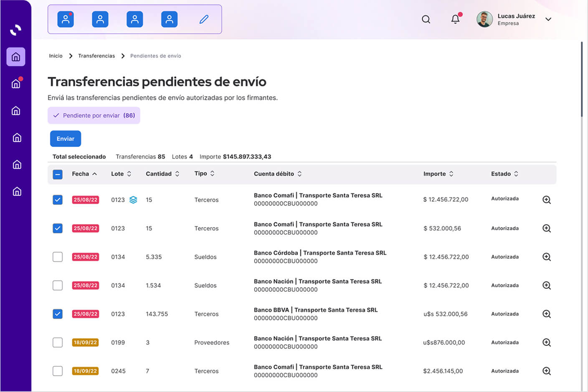The image size is (588, 392).
Task: Click the stacked layers icon beside lote 0123
Action: point(133,200)
